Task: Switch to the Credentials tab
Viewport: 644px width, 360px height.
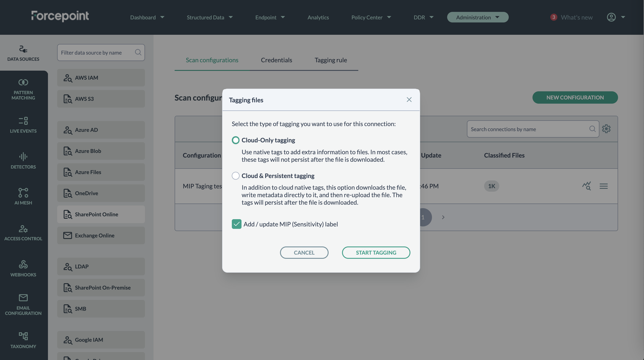Action: pyautogui.click(x=276, y=60)
